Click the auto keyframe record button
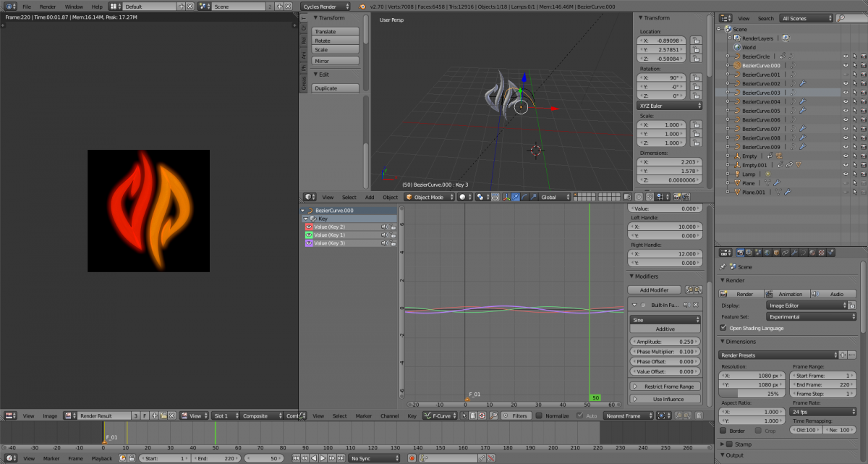 (x=412, y=458)
